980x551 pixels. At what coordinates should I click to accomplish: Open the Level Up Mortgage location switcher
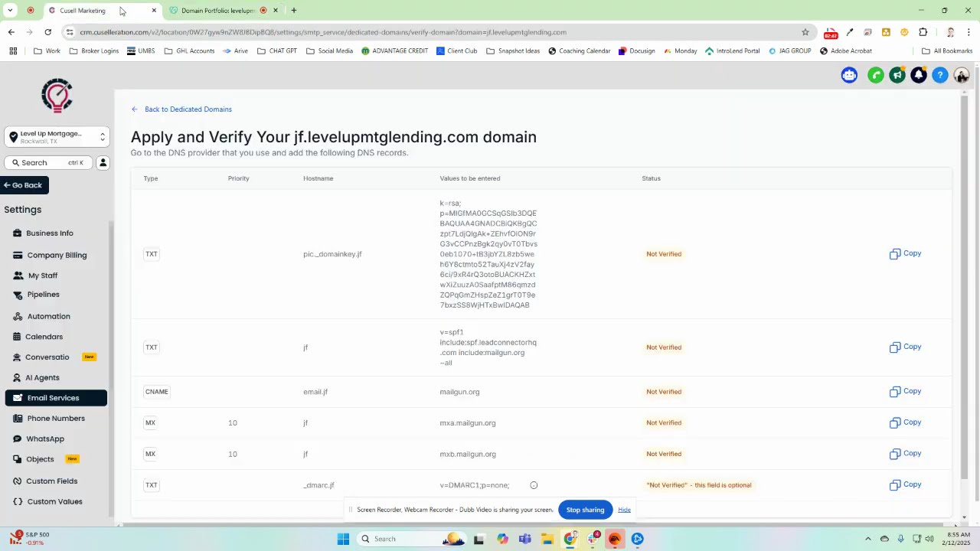(57, 137)
